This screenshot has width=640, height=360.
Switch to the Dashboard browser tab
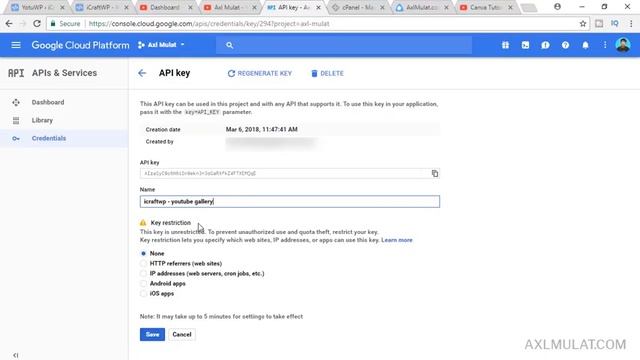166,7
